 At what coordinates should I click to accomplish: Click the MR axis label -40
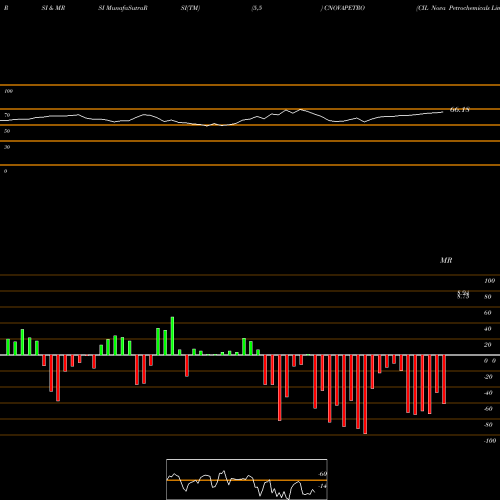(488, 393)
